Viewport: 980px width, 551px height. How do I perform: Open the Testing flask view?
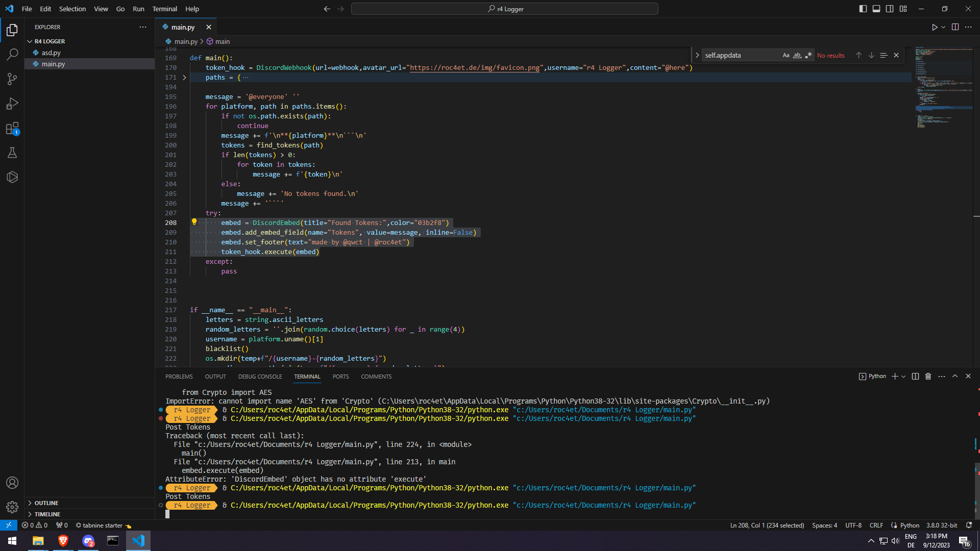click(x=12, y=153)
